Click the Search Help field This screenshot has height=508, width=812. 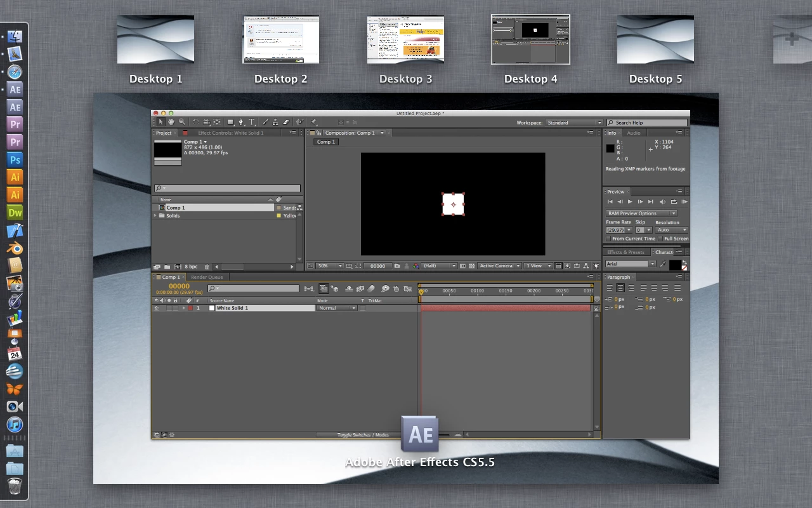647,123
